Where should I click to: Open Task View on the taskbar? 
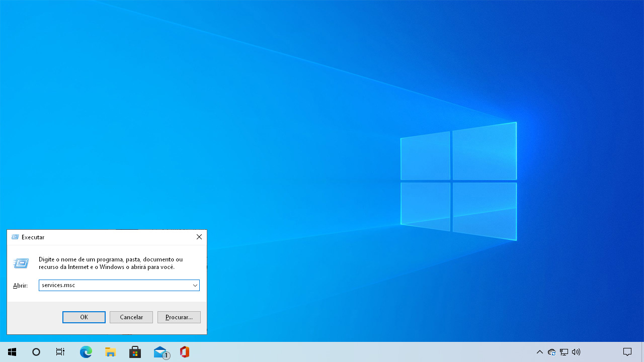click(60, 352)
